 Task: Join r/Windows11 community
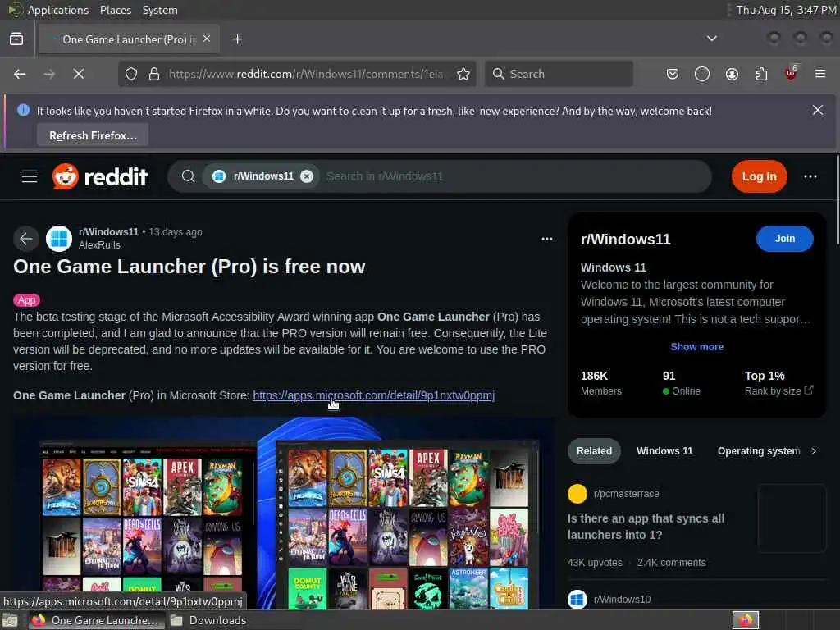(x=784, y=239)
